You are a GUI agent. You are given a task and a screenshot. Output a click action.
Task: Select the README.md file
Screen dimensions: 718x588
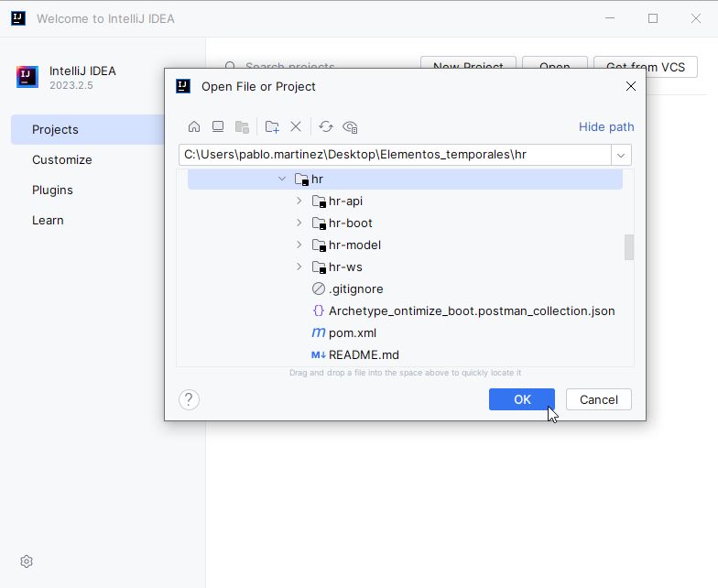[364, 355]
